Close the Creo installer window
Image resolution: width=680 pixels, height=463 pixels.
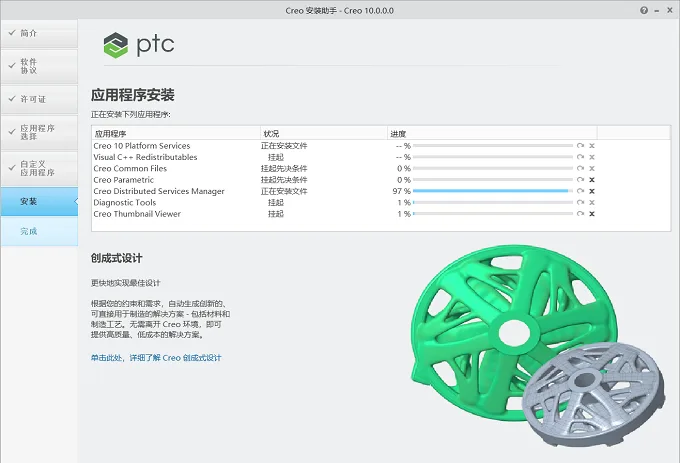click(x=669, y=10)
